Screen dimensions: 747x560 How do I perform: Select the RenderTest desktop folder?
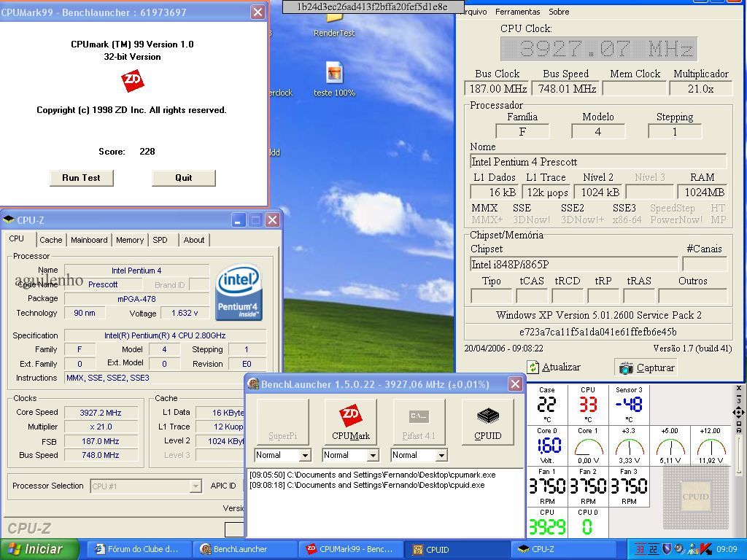click(334, 25)
